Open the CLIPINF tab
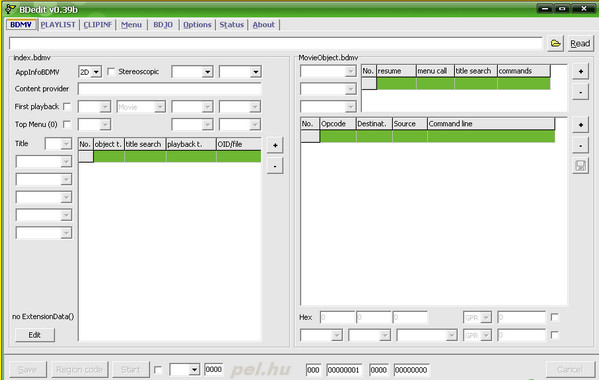 (x=98, y=24)
